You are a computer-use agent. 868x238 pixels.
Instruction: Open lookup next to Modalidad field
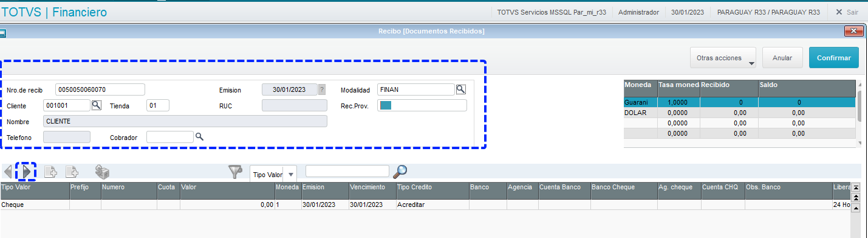click(x=461, y=89)
